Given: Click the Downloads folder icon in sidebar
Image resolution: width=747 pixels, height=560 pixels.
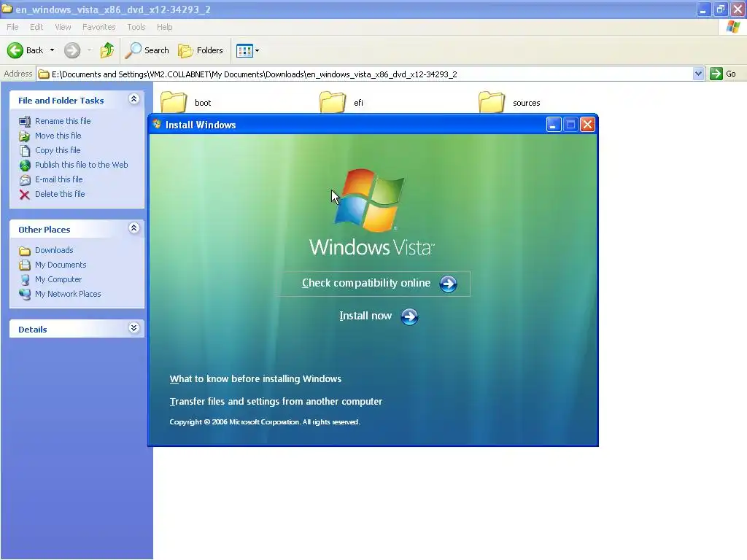Looking at the screenshot, I should pyautogui.click(x=25, y=251).
